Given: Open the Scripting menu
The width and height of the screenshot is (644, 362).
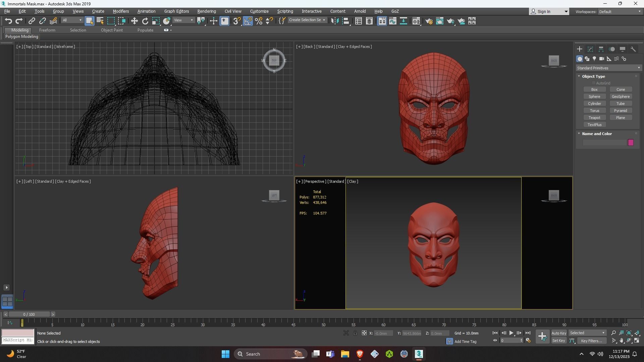Looking at the screenshot, I should 285,11.
